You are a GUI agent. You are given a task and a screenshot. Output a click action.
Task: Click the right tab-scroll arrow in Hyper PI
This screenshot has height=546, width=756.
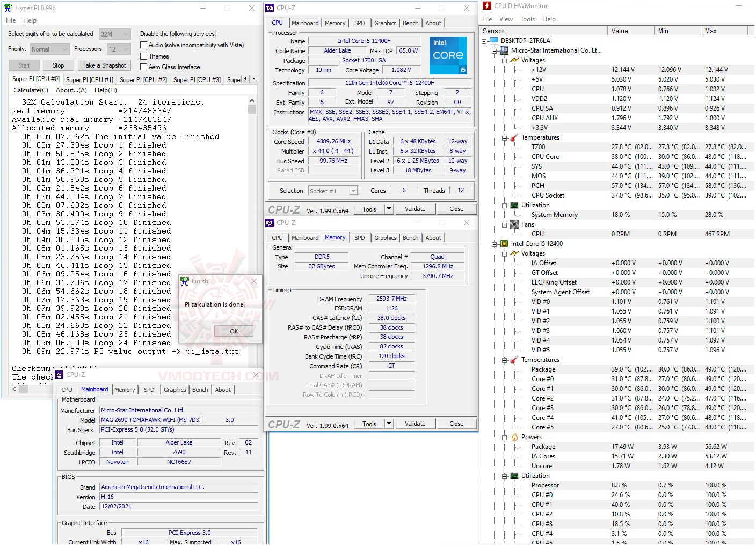click(254, 79)
